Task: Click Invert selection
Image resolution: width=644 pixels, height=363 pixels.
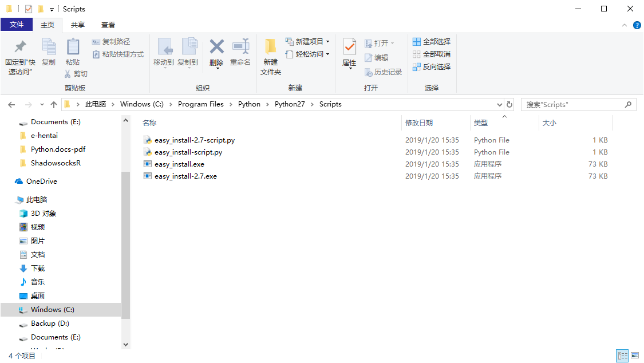Action: tap(432, 66)
